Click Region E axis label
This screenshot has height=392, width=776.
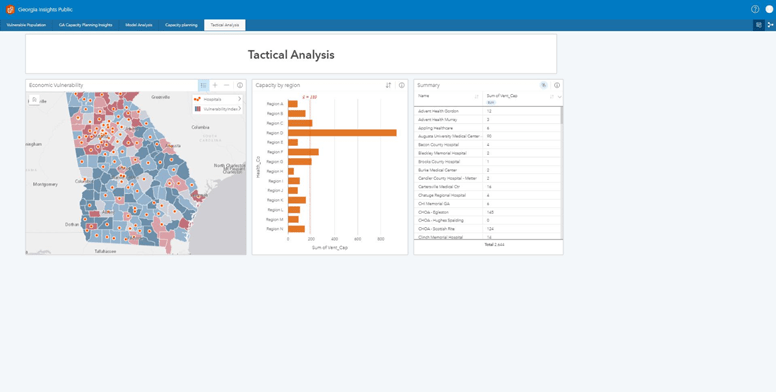tap(275, 143)
